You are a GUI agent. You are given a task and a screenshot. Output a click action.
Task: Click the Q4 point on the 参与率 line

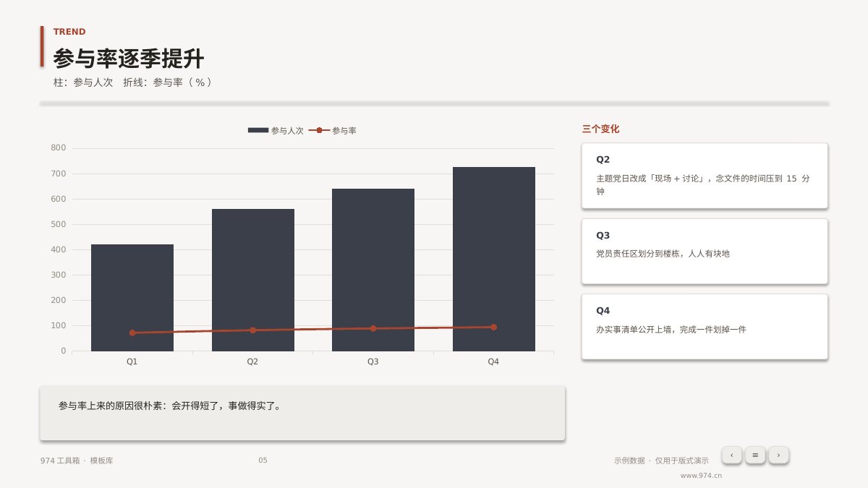click(493, 327)
